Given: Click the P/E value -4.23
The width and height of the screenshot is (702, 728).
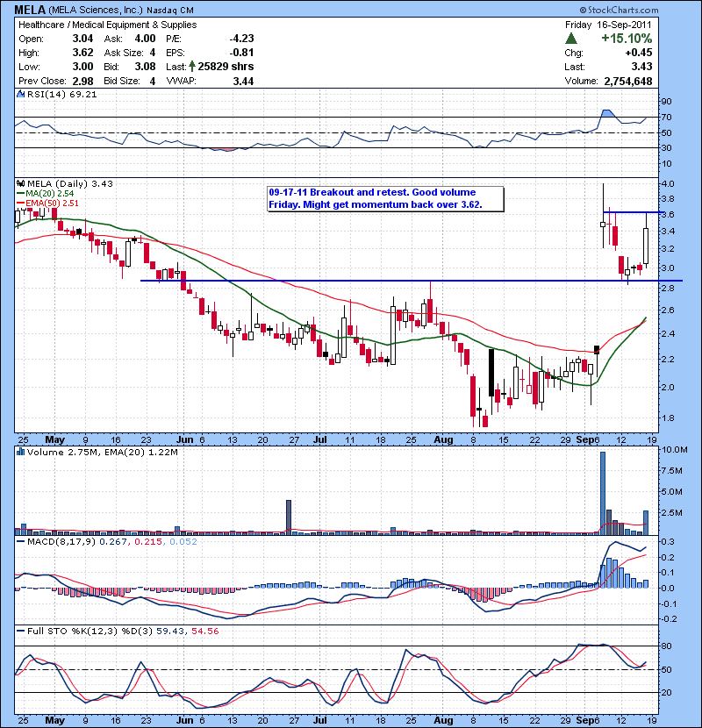Looking at the screenshot, I should click(241, 39).
